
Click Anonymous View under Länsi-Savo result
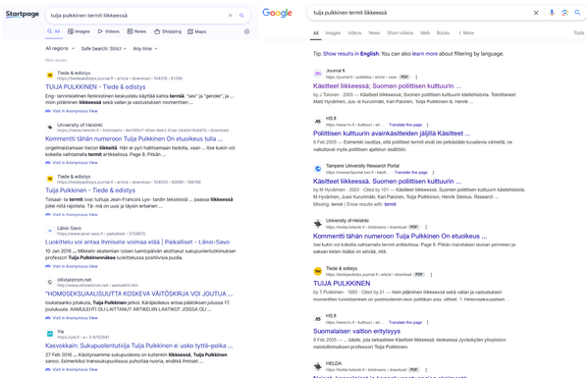(72, 266)
